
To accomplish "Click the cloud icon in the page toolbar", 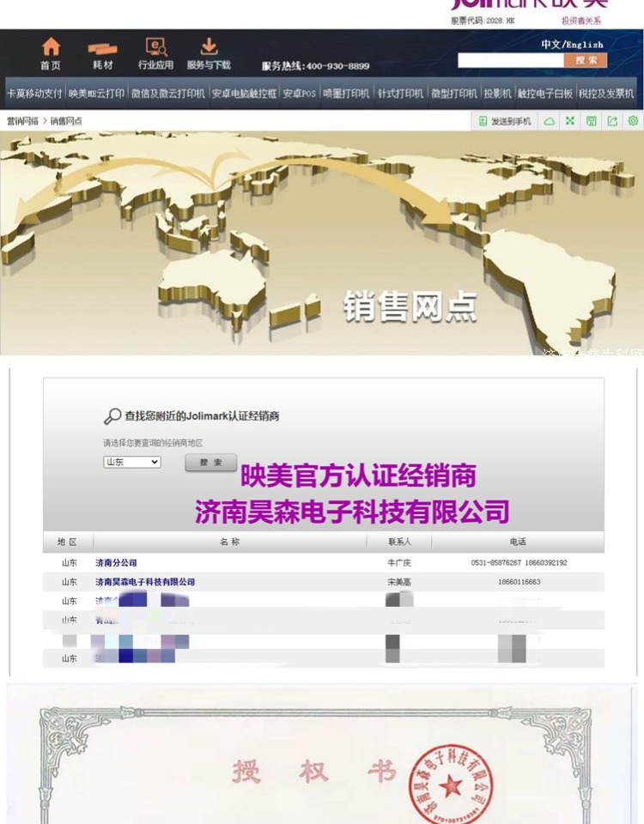I will (550, 121).
